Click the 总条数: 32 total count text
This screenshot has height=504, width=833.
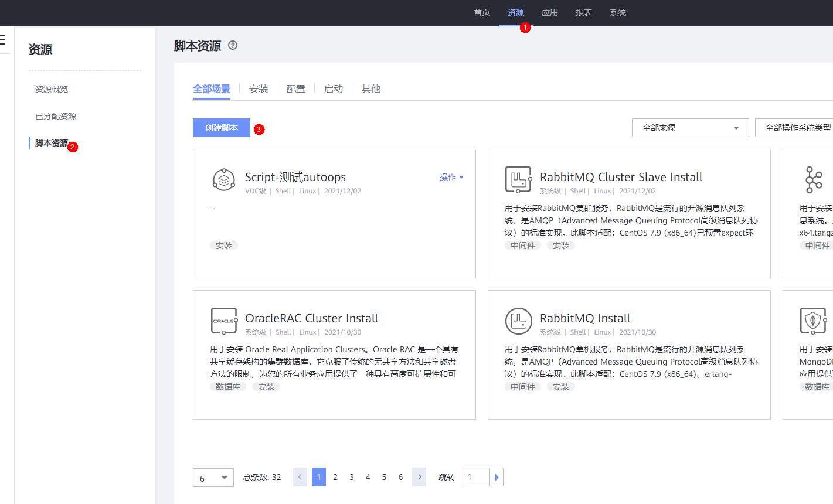[x=262, y=477]
